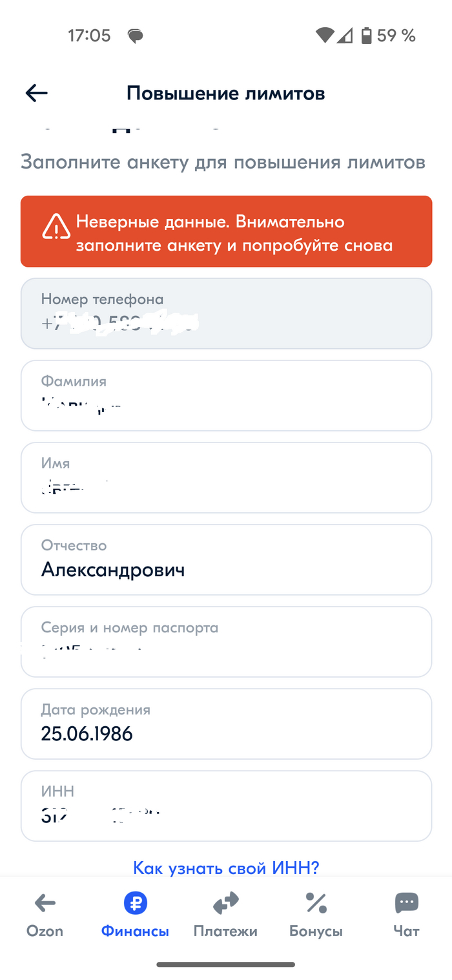Image resolution: width=452 pixels, height=980 pixels.
Task: Tap the Платежи transfer arrows icon
Action: click(x=225, y=902)
